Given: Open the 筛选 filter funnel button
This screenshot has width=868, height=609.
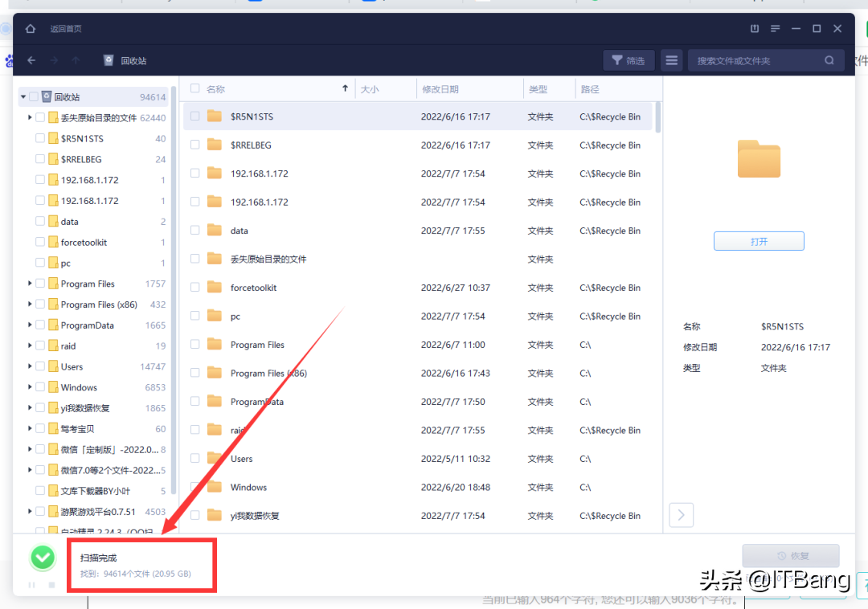Looking at the screenshot, I should click(628, 60).
